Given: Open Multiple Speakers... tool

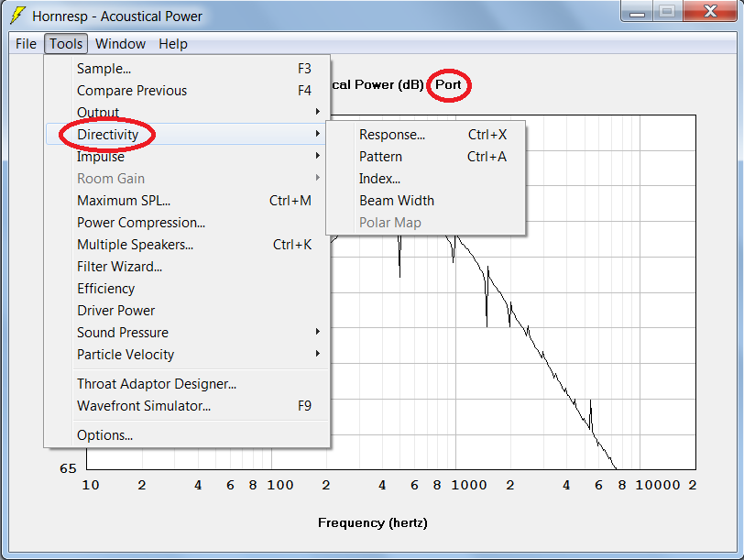Looking at the screenshot, I should (x=188, y=245).
